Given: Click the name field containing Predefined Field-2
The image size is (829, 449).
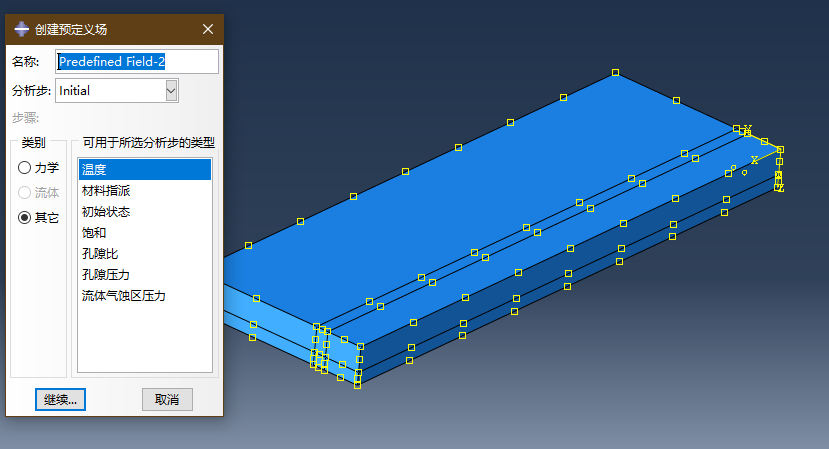Looking at the screenshot, I should (137, 61).
